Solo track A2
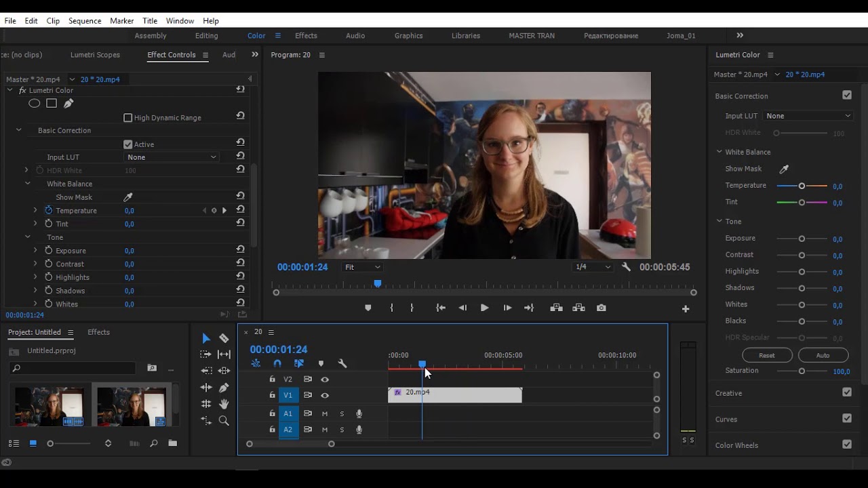The image size is (868, 488). (342, 430)
